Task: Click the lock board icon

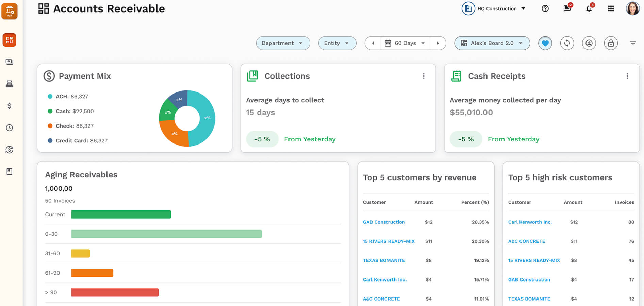Action: [x=611, y=43]
